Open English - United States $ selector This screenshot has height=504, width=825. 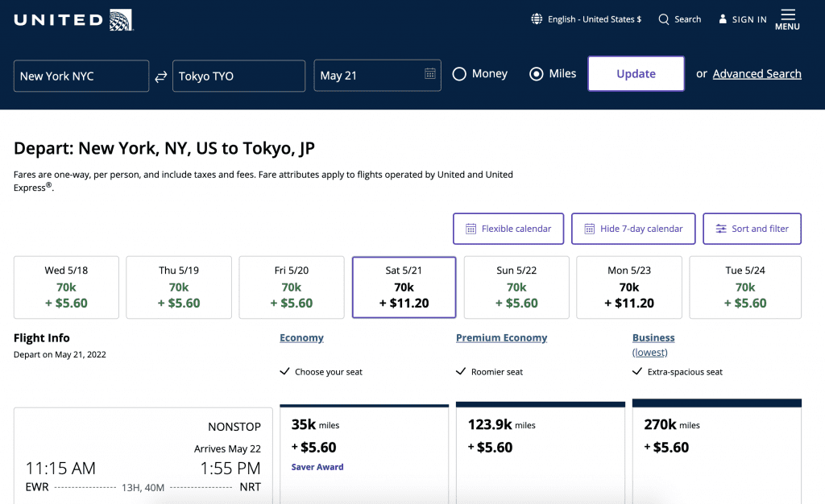tap(594, 19)
